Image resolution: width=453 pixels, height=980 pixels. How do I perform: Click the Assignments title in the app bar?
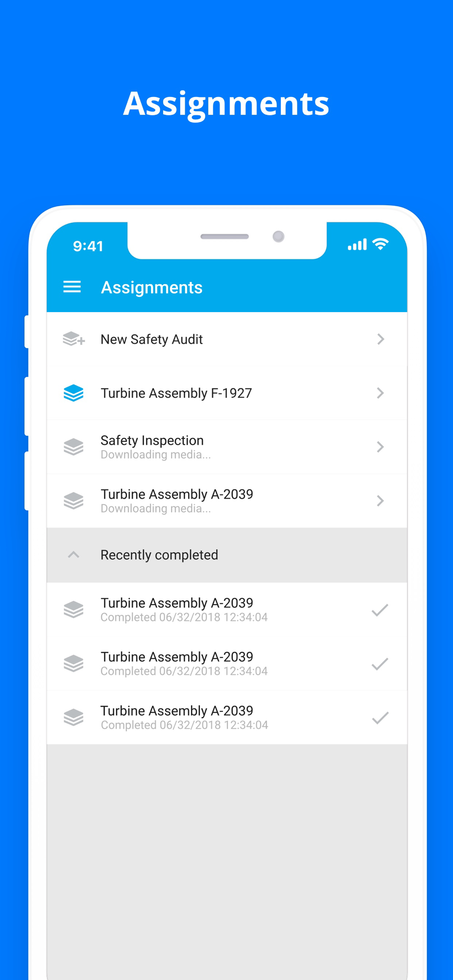(x=151, y=288)
